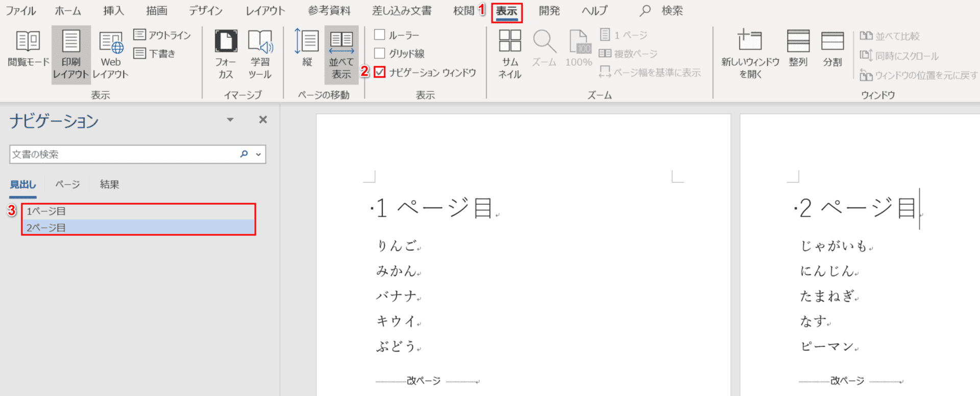980x396 pixels.
Task: Select Headings (見出し) tab in navigation
Action: point(23,185)
